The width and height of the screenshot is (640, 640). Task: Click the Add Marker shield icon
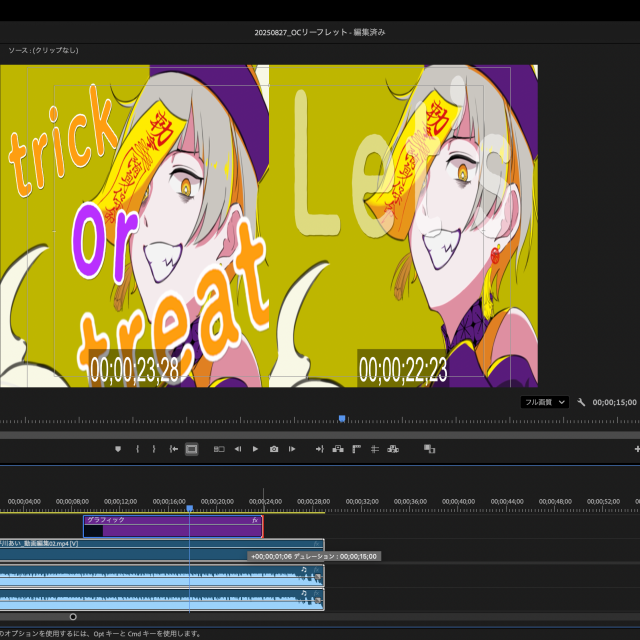(117, 449)
